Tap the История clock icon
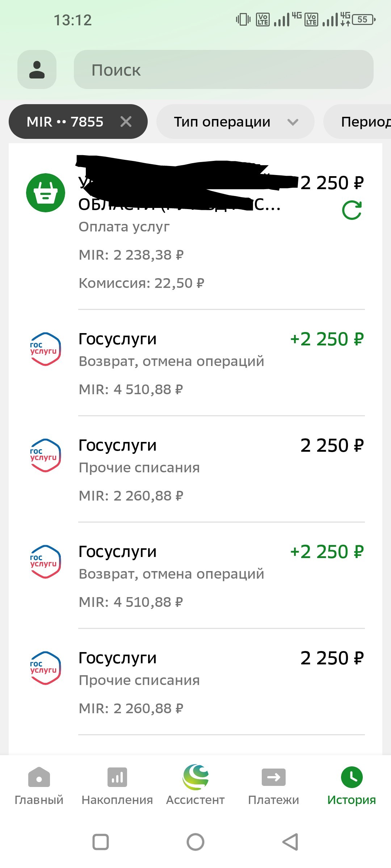391x868 pixels. [352, 778]
